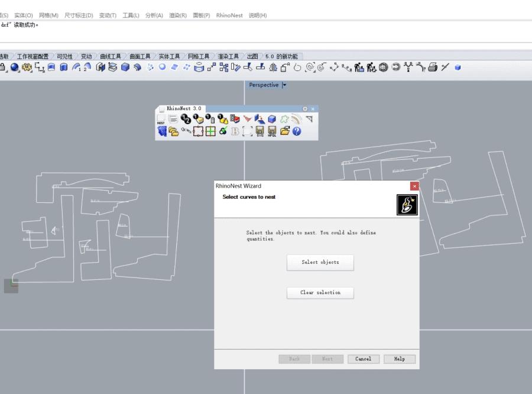Click the bracket frame selection icon
Image resolution: width=532 pixels, height=394 pixels.
pos(247,131)
